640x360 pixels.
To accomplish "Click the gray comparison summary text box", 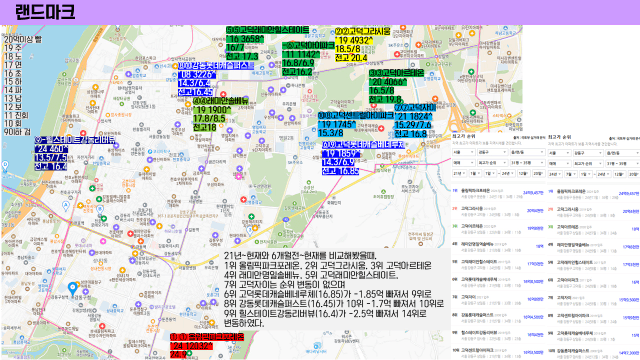I will point(337,289).
